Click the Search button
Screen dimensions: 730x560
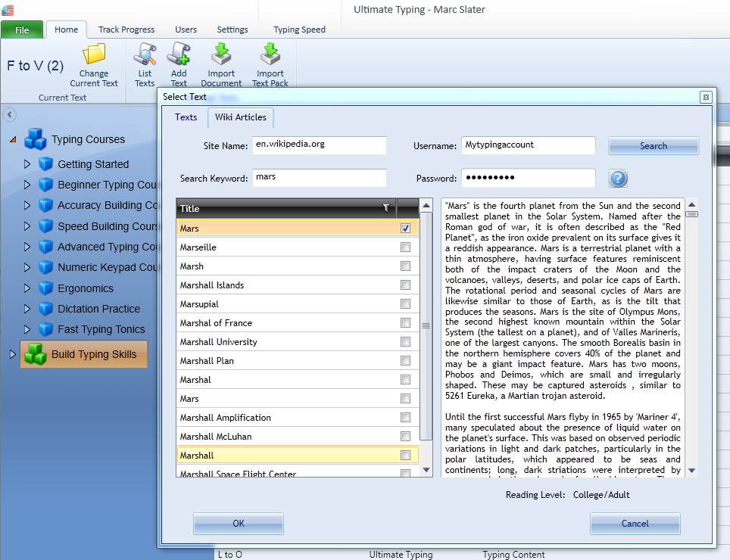(653, 145)
